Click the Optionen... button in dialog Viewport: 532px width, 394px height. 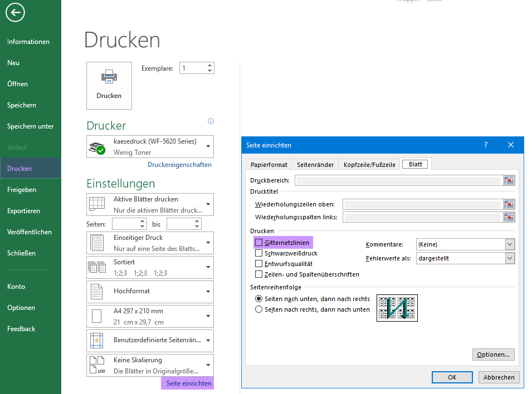click(x=493, y=354)
